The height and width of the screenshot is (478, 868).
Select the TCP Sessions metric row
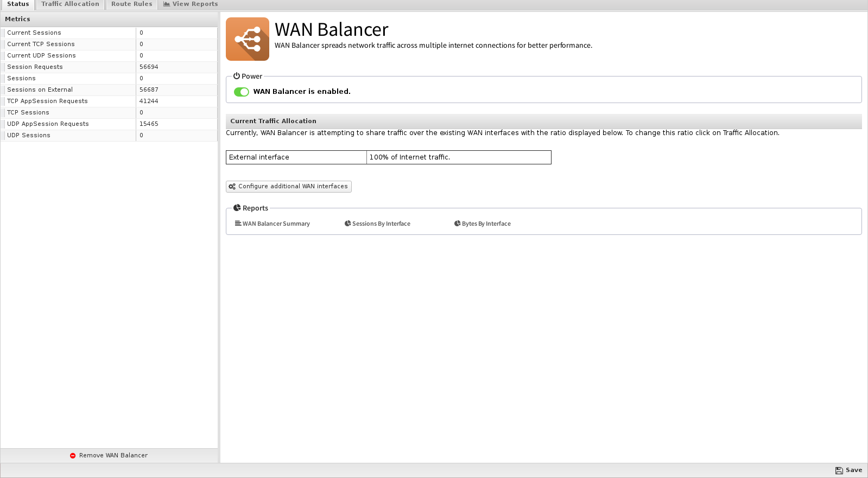click(x=109, y=113)
